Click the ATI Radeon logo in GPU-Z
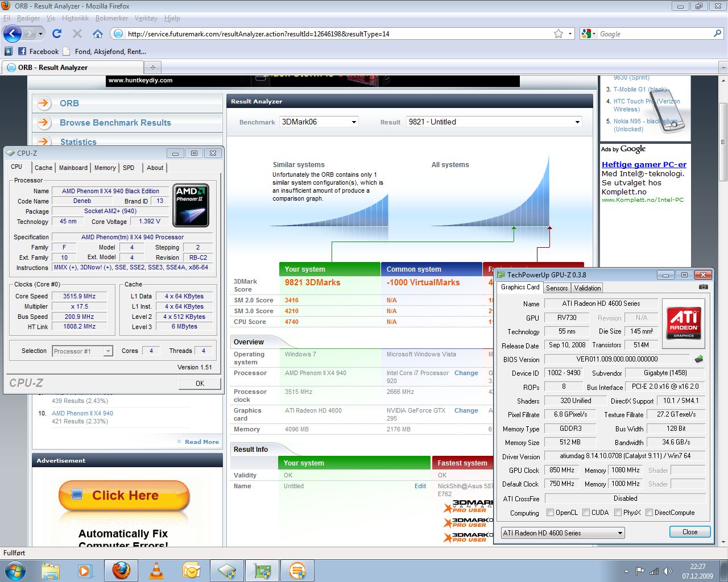Screen dimensions: 728x582 (684, 323)
